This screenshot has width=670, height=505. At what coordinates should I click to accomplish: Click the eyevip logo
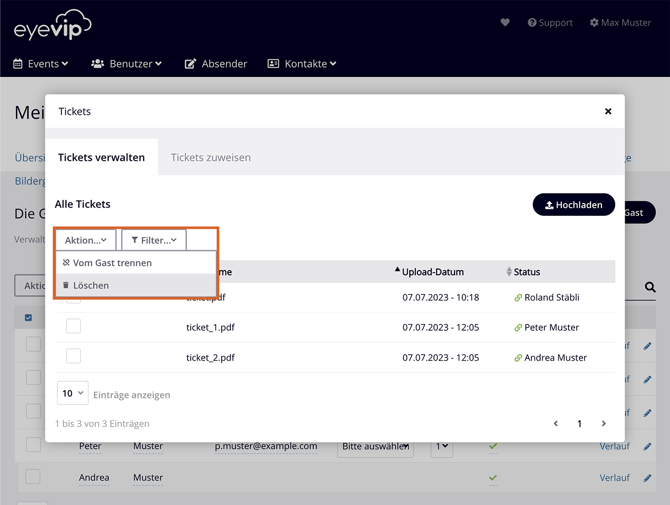53,25
